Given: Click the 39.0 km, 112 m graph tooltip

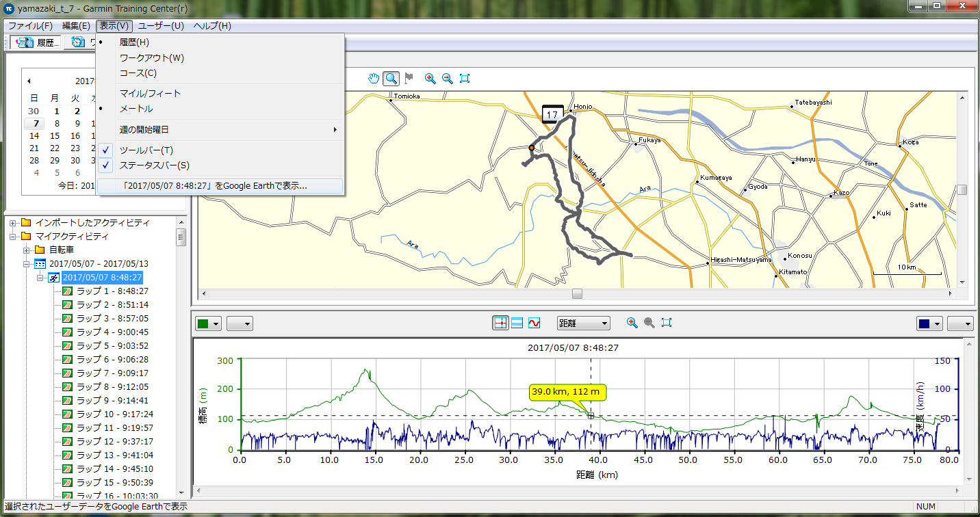Looking at the screenshot, I should point(567,393).
